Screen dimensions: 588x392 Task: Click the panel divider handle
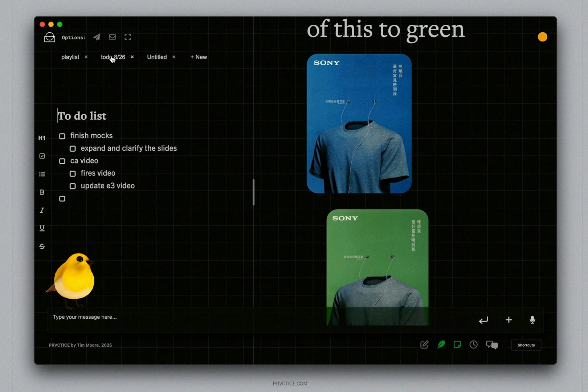tap(253, 192)
